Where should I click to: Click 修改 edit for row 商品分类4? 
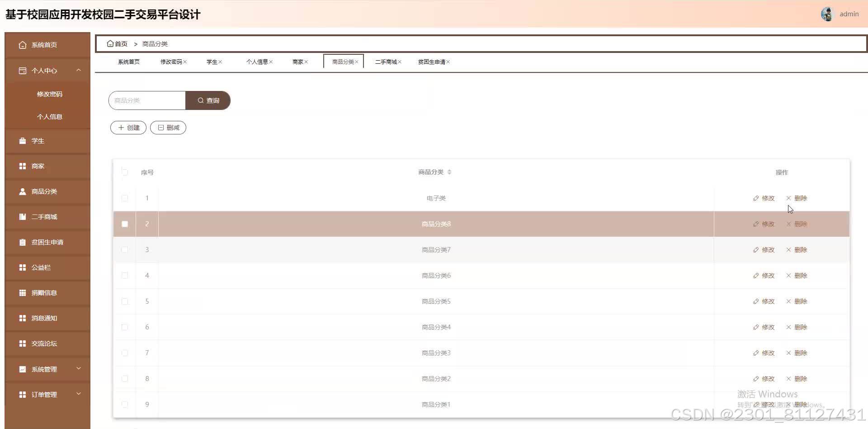pos(764,327)
